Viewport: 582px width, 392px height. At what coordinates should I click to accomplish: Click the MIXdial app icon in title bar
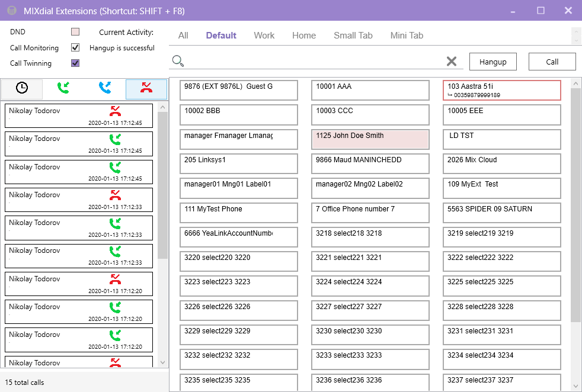point(12,11)
